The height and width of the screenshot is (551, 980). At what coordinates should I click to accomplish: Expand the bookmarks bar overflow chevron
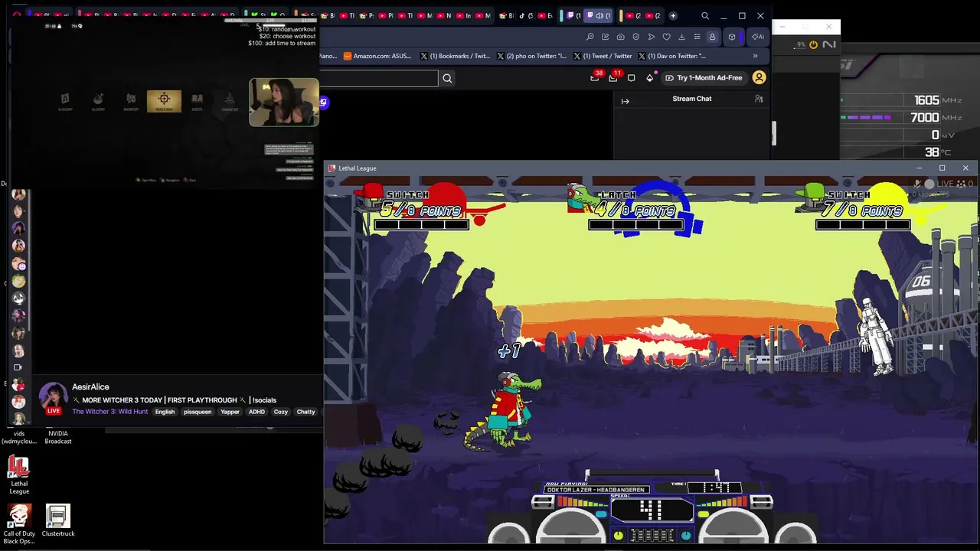coord(755,56)
